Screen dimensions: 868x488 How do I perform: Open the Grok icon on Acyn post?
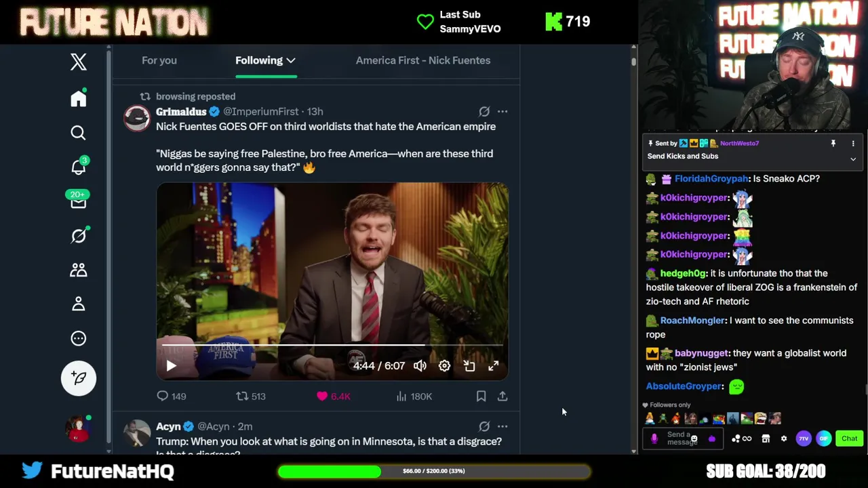coord(484,426)
